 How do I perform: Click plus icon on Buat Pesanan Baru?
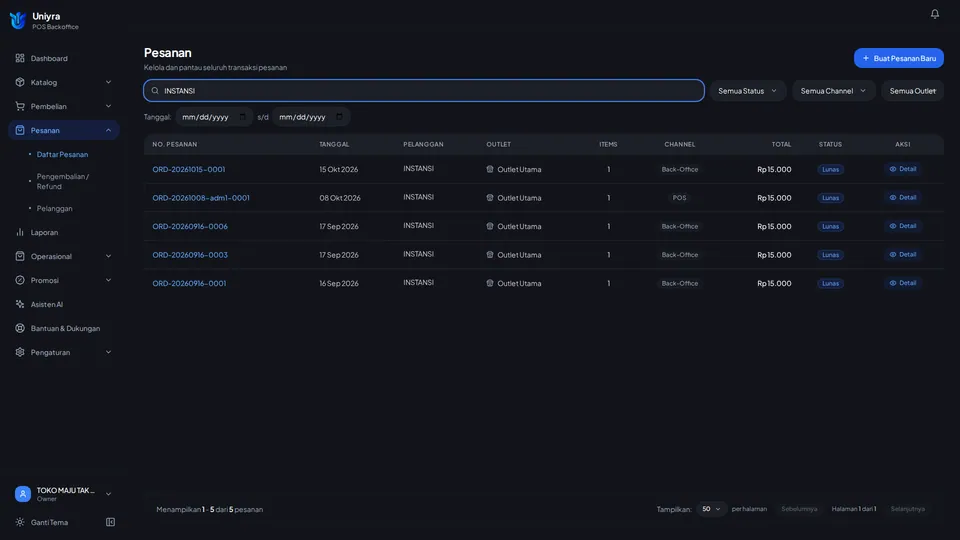[866, 58]
